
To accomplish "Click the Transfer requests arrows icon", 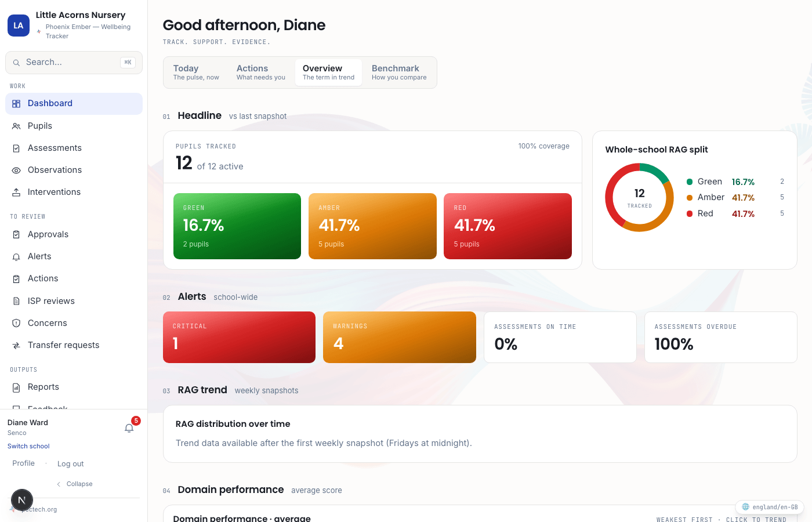I will click(16, 346).
